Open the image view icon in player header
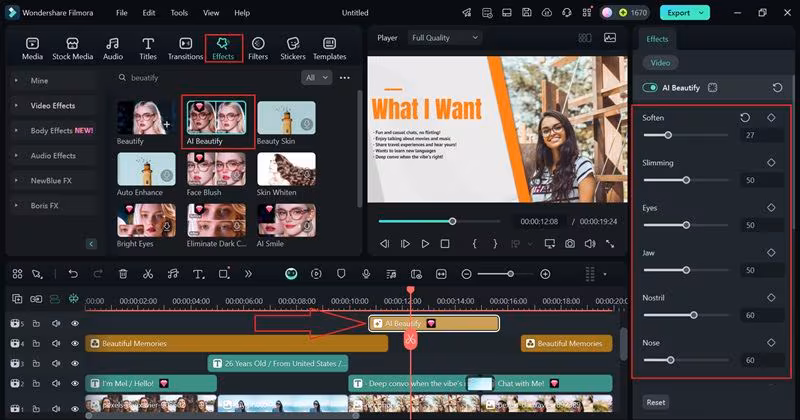The image size is (800, 420). [610, 38]
